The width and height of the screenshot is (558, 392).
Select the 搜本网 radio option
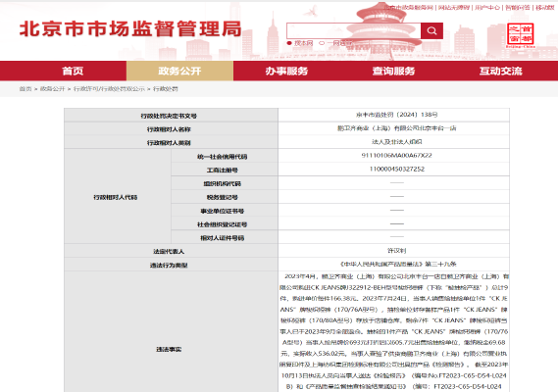(300, 43)
